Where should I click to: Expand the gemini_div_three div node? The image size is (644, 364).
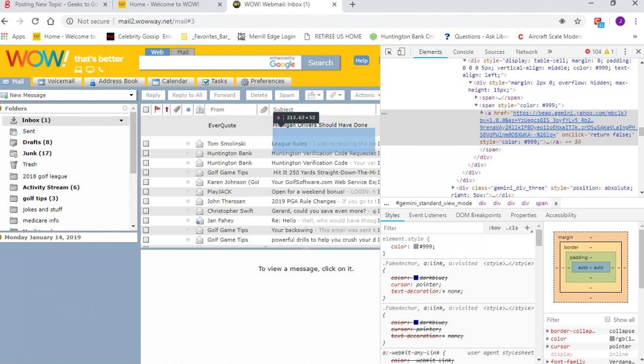point(453,188)
